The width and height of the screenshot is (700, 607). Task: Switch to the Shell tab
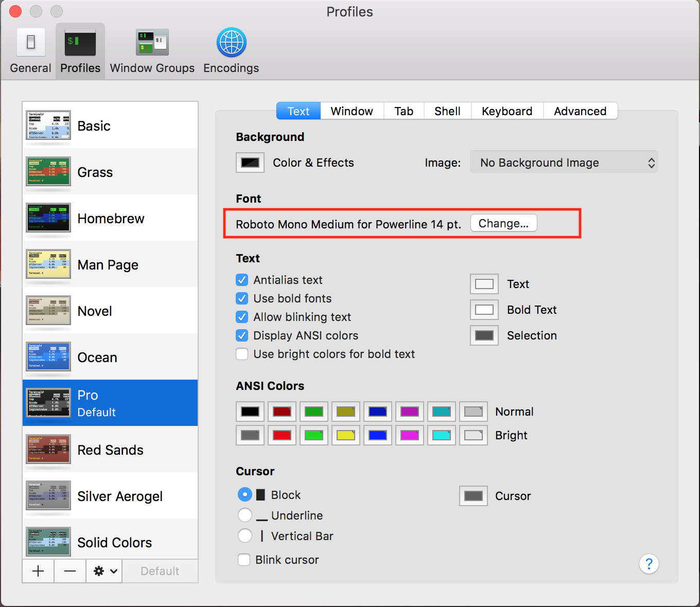point(447,111)
